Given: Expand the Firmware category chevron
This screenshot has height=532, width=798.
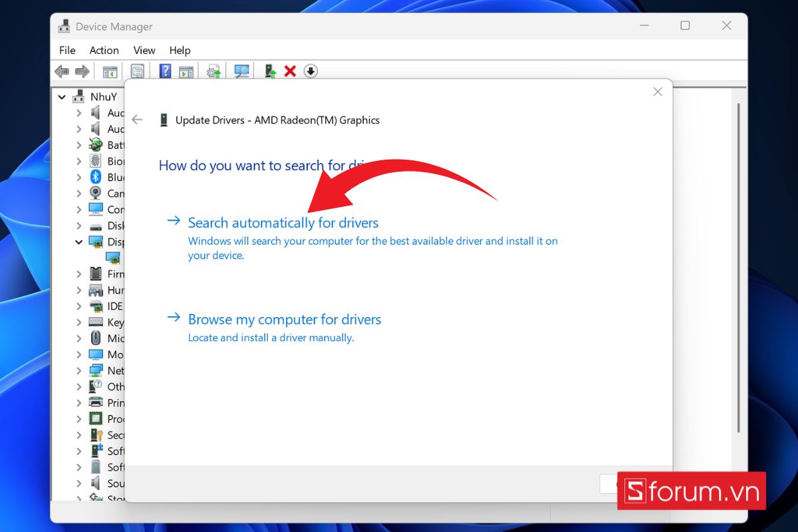Looking at the screenshot, I should pos(78,273).
